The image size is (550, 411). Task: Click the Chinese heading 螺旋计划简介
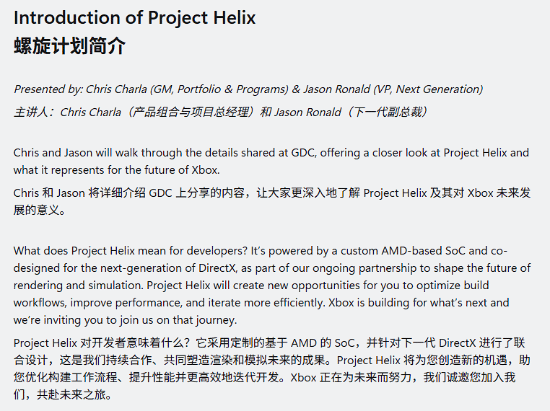pyautogui.click(x=69, y=46)
